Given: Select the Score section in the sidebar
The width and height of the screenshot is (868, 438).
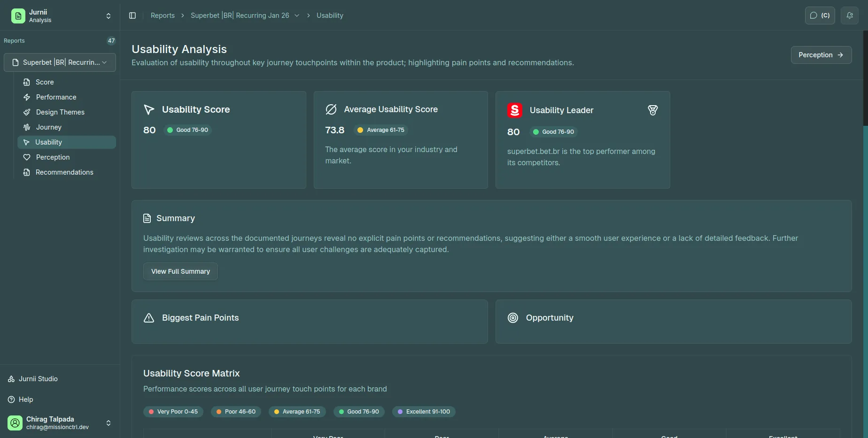Looking at the screenshot, I should 45,82.
